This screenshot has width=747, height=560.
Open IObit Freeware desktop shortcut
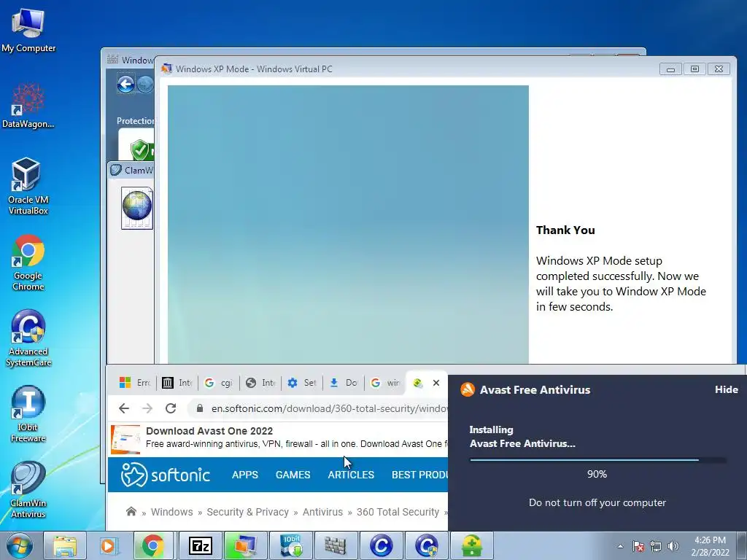click(x=28, y=413)
